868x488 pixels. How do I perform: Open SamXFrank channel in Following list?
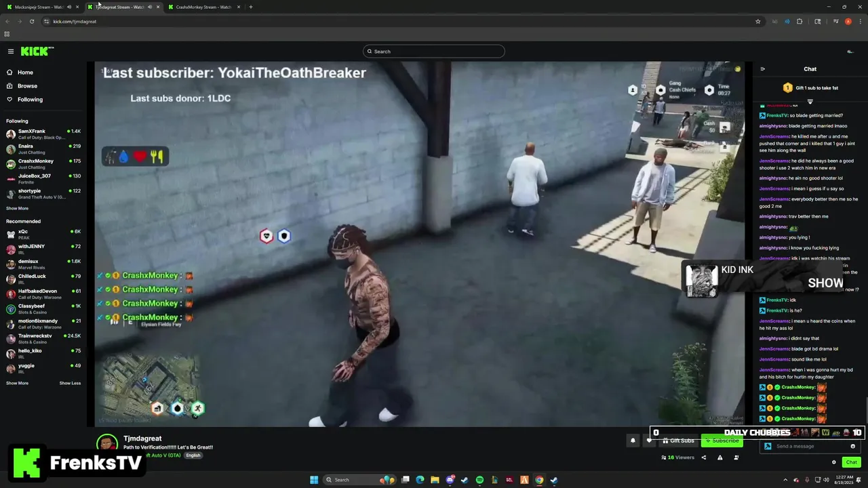click(x=43, y=134)
